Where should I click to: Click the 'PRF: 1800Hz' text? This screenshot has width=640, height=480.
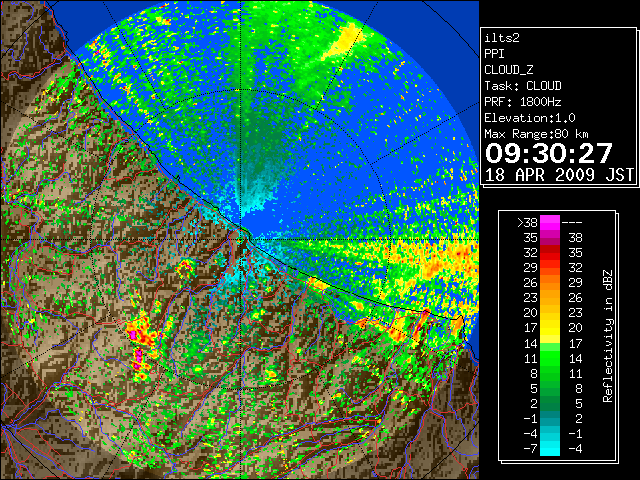pos(523,102)
